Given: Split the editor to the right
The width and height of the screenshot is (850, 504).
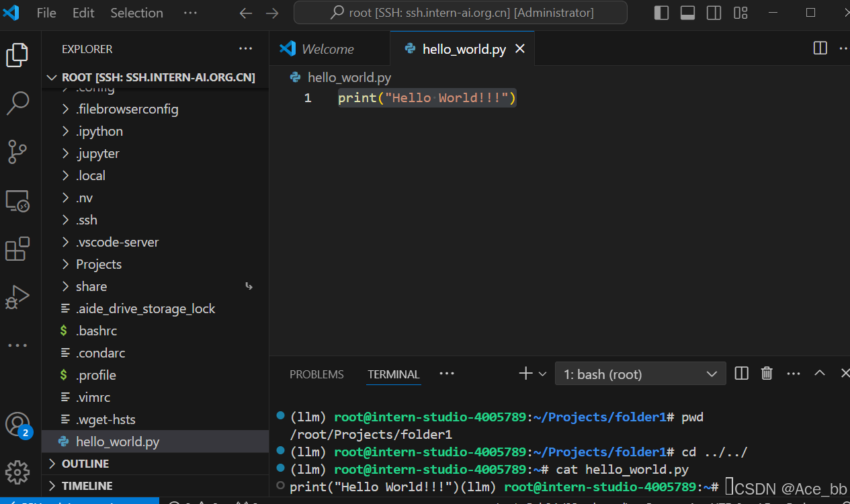Looking at the screenshot, I should click(x=820, y=48).
